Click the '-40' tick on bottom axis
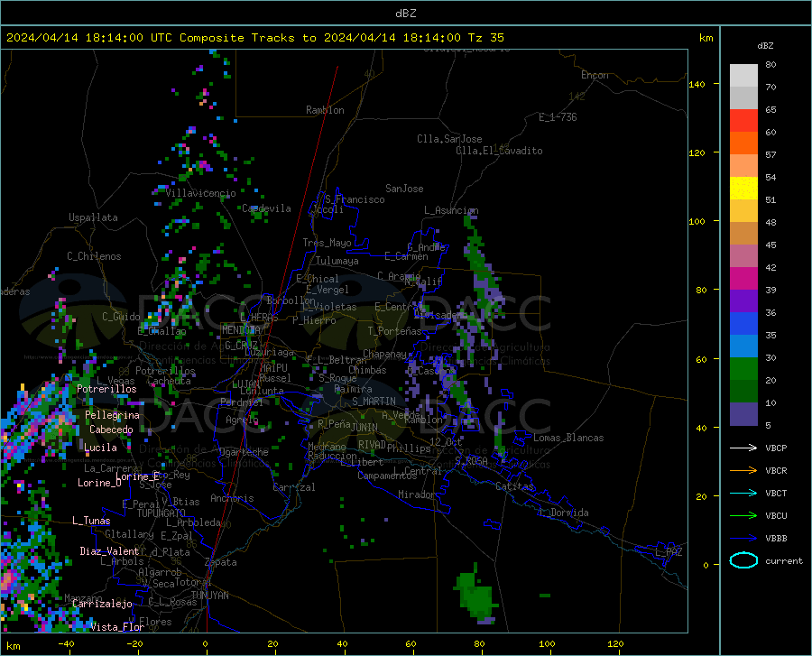 (66, 644)
